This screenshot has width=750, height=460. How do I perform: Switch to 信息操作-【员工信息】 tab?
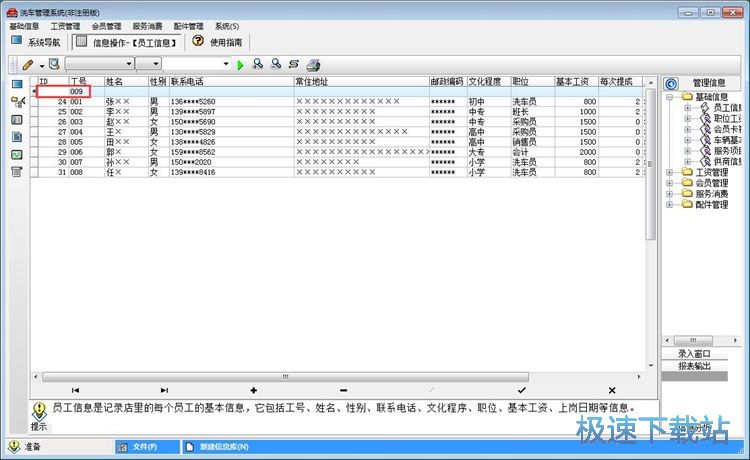(x=127, y=43)
